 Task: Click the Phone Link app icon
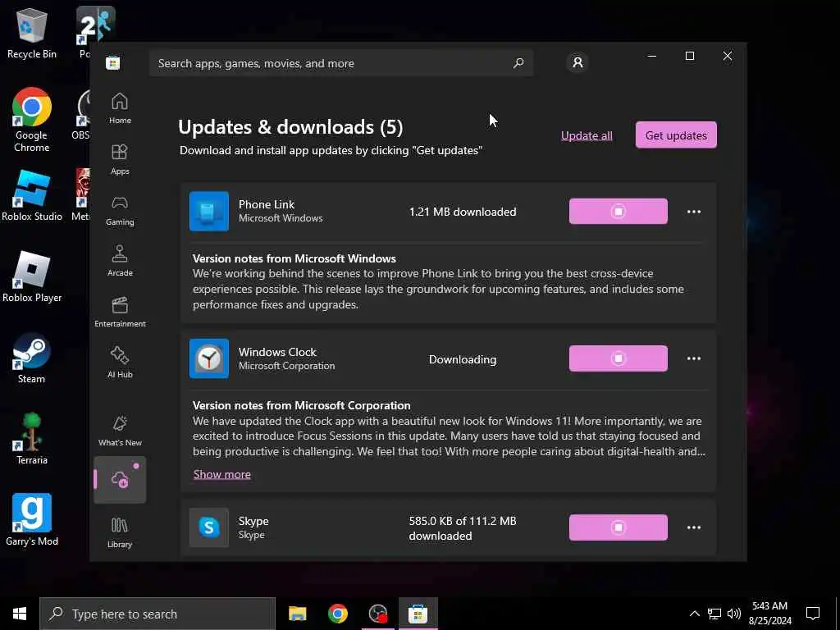click(x=209, y=211)
